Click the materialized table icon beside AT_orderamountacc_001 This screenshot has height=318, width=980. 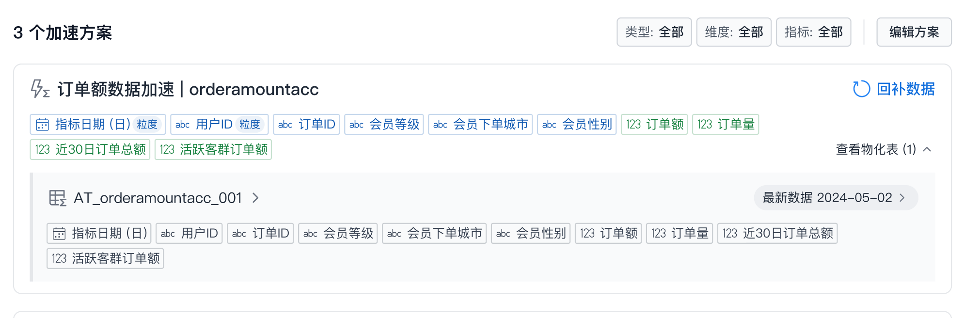(x=58, y=198)
